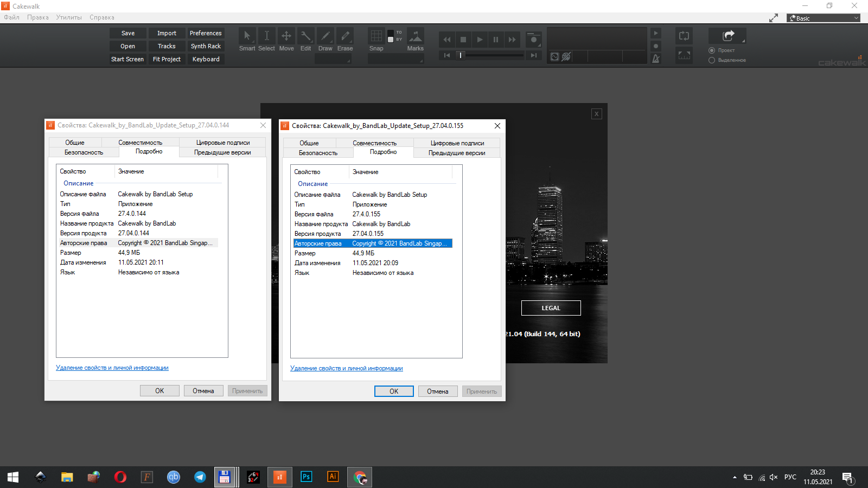Viewport: 868px width, 488px height.
Task: Toggle the audio engine button
Action: 554,57
